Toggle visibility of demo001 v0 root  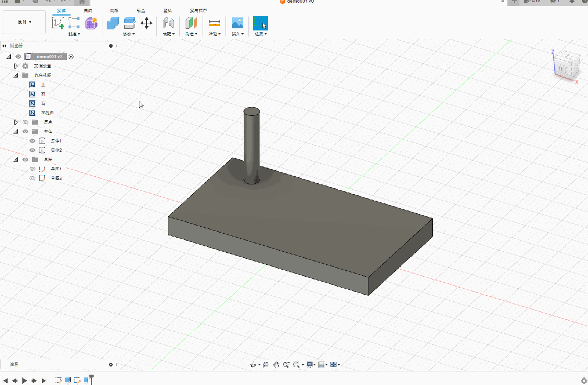click(18, 57)
